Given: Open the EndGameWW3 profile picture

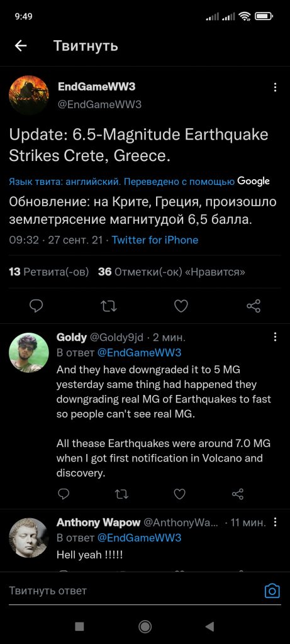Looking at the screenshot, I should point(29,96).
